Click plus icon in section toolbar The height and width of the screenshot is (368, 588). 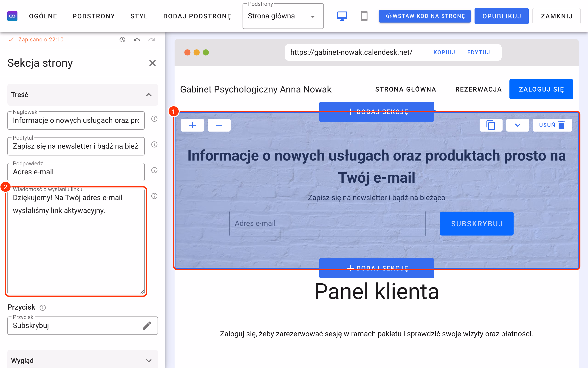point(192,125)
